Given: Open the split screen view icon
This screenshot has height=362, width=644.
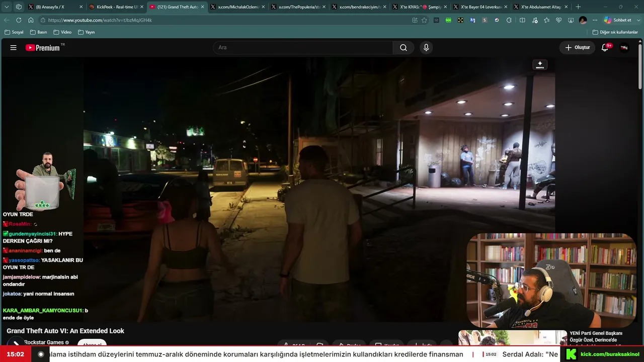Looking at the screenshot, I should click(522, 20).
